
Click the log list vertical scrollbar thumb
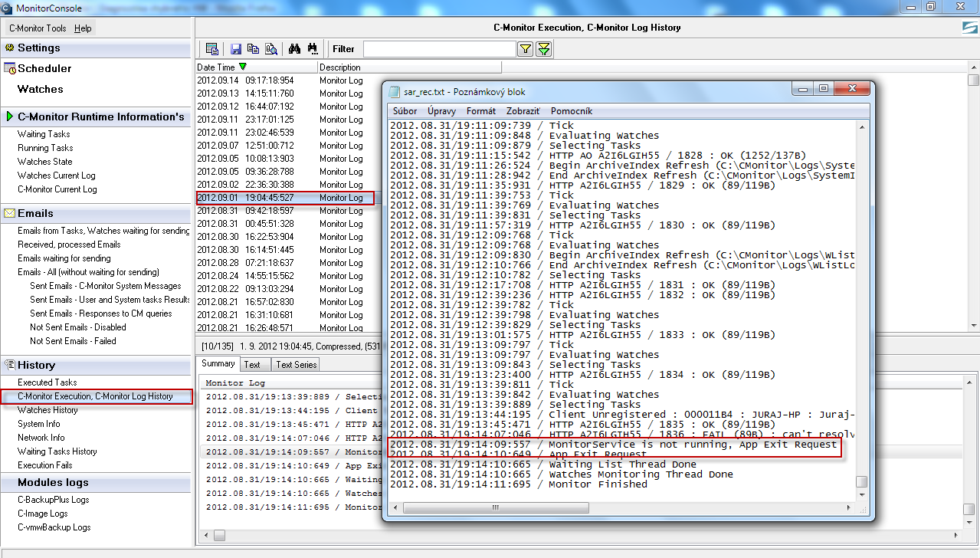973,80
